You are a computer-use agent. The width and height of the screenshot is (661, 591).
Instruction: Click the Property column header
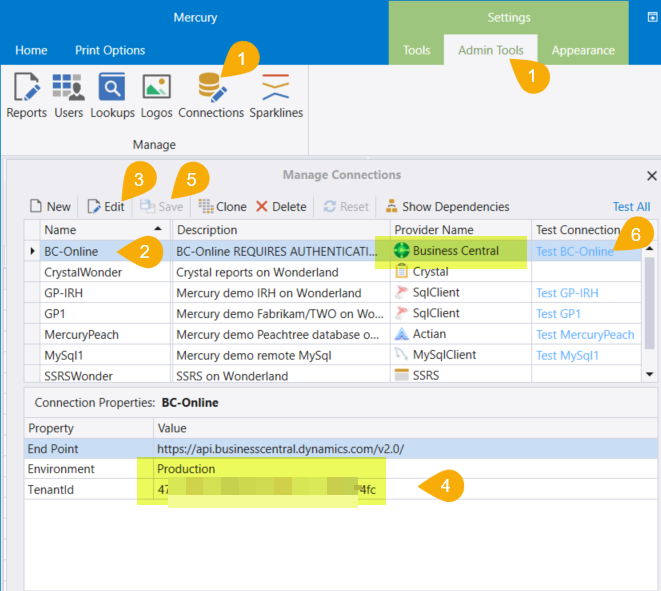[x=89, y=428]
